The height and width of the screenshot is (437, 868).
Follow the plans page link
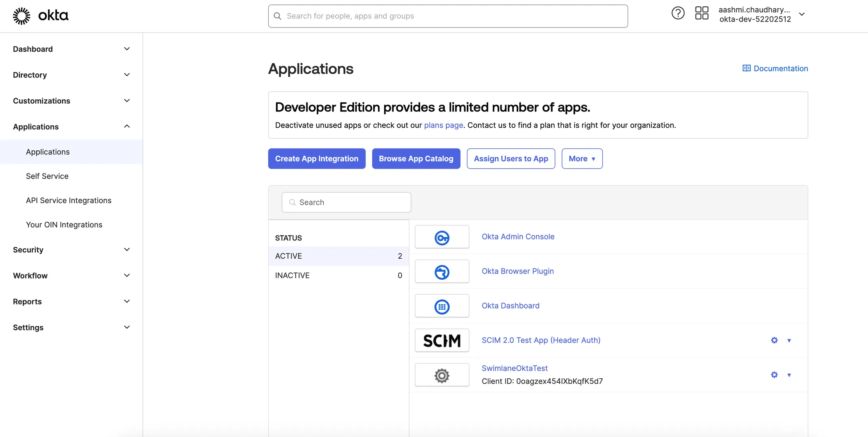444,125
